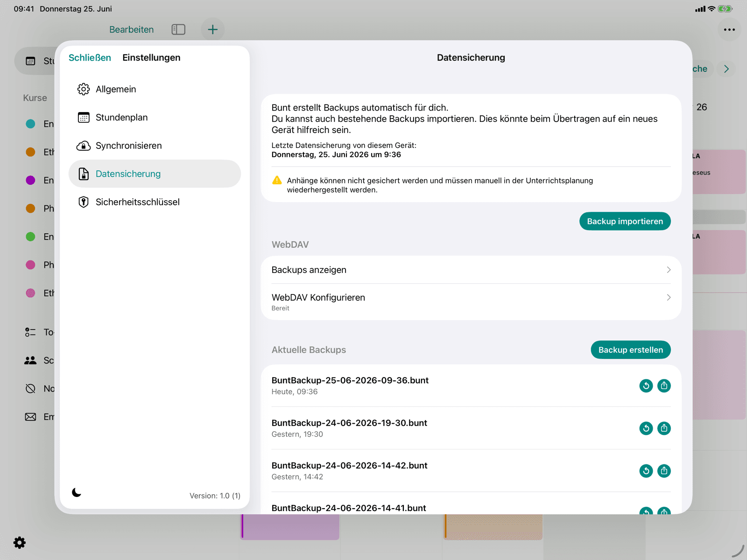
Task: Expand the Backups anzeigen row chevron
Action: (x=669, y=270)
